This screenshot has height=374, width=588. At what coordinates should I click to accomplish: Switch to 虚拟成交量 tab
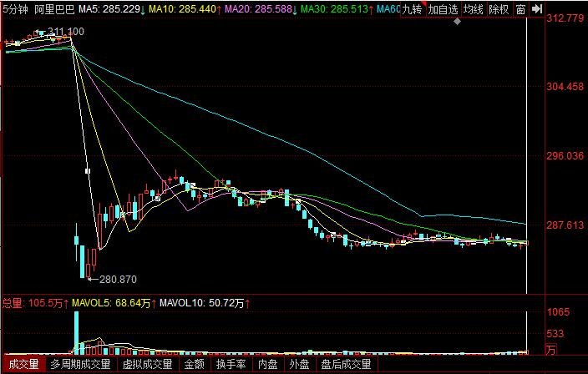(x=147, y=364)
